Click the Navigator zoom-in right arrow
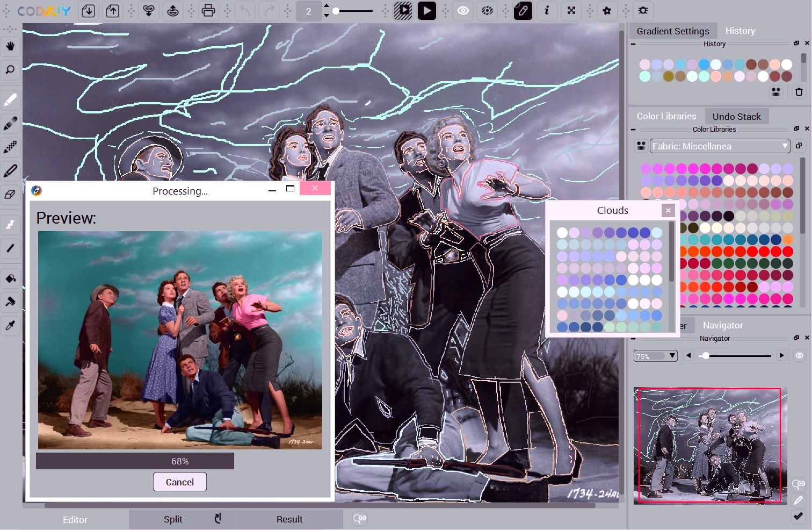This screenshot has width=812, height=530. (781, 356)
